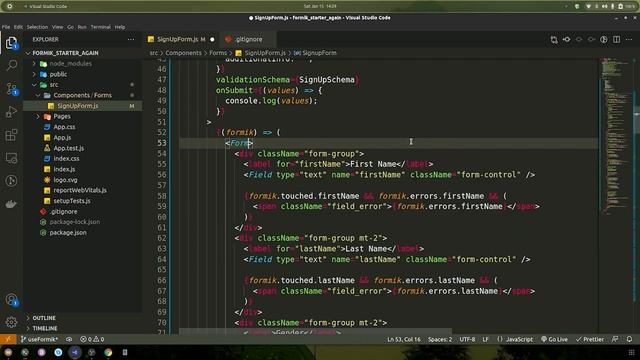Click the useFormik branch indicator
Screen dimensions: 640x360
pos(39,339)
